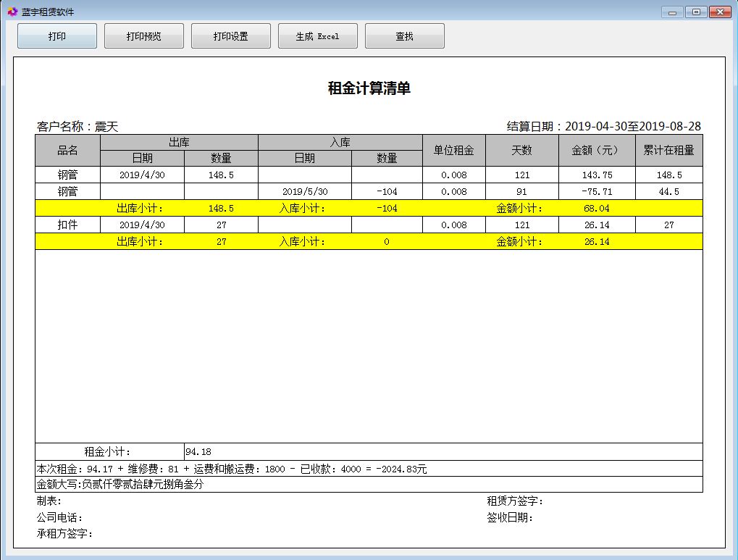Select the 累计在租量 column header
738x560 pixels.
(668, 151)
